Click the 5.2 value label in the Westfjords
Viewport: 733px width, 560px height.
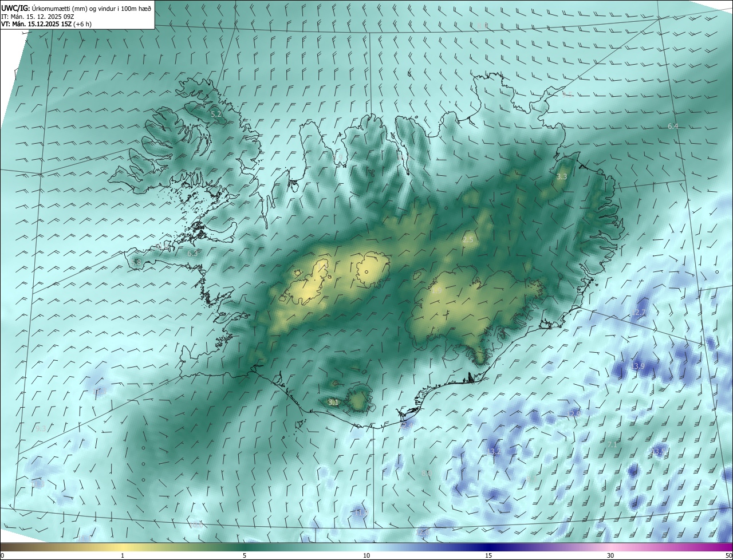pyautogui.click(x=216, y=115)
